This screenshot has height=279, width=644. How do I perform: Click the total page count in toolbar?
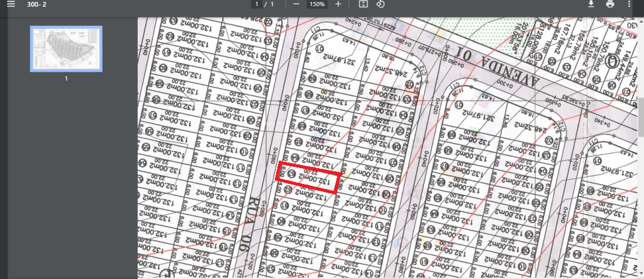[x=272, y=4]
